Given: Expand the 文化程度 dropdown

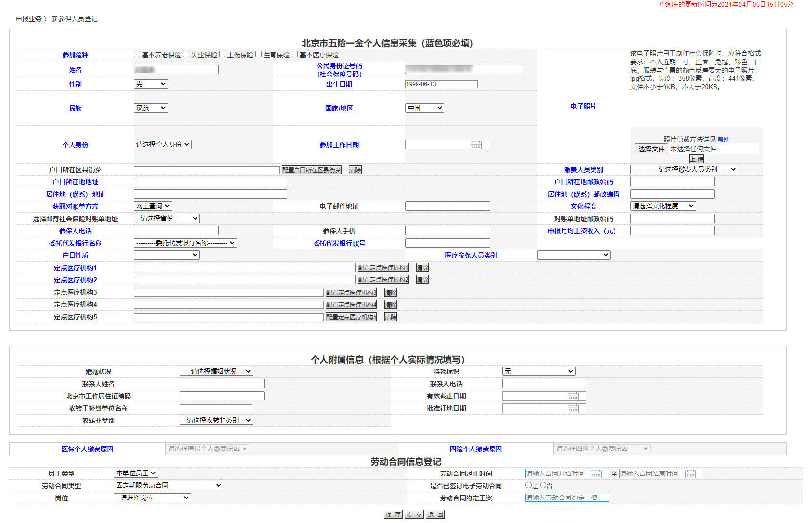Looking at the screenshot, I should [663, 206].
